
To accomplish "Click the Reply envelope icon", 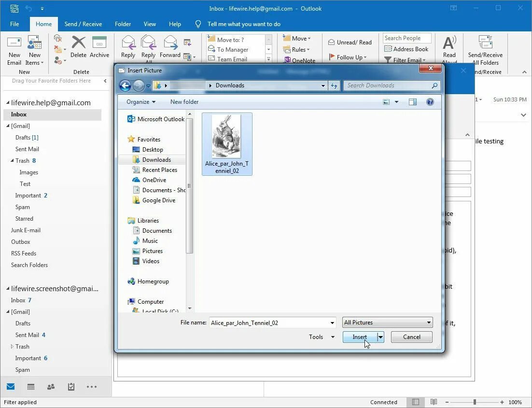I will 128,42.
